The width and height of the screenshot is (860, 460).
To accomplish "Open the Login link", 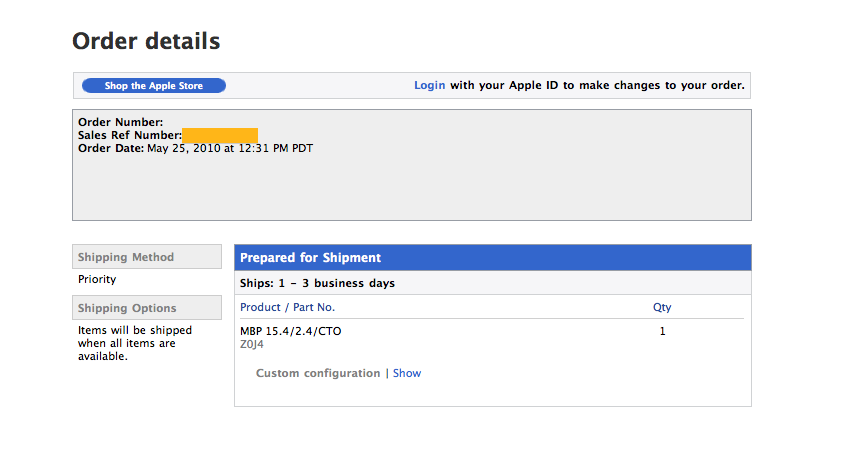I will pos(429,86).
